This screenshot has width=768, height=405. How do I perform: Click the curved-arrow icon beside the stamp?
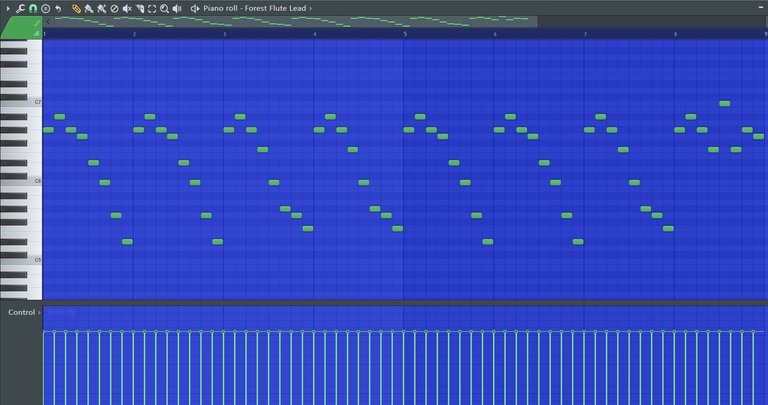[58, 8]
